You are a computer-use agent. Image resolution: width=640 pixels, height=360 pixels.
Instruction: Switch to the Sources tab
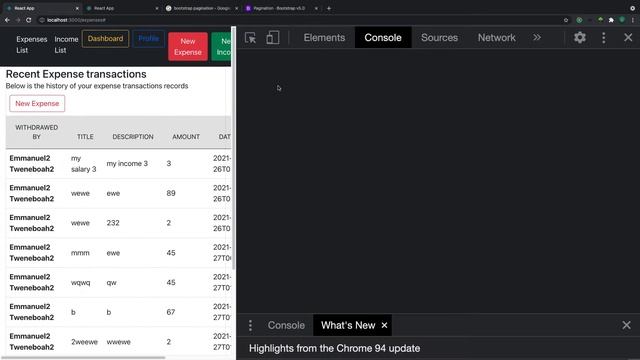click(439, 38)
